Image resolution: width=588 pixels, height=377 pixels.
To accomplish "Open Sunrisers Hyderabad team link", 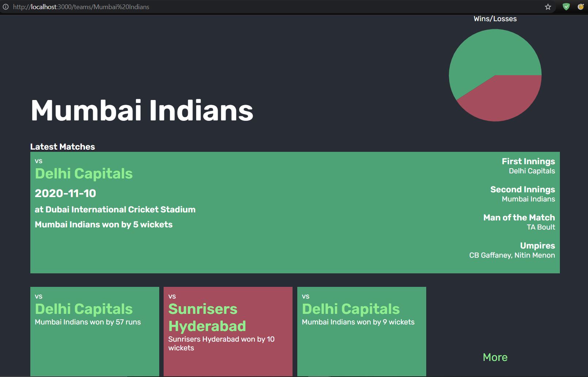I will pyautogui.click(x=207, y=318).
